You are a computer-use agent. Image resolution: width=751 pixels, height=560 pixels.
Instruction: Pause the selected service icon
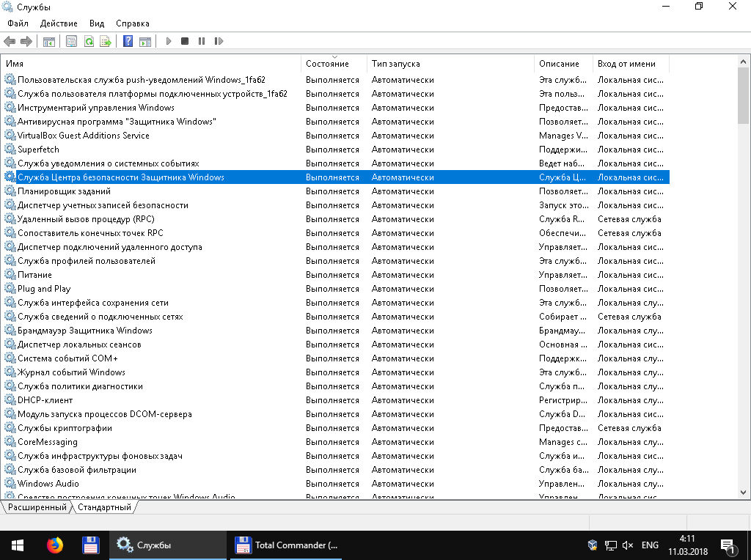(202, 41)
